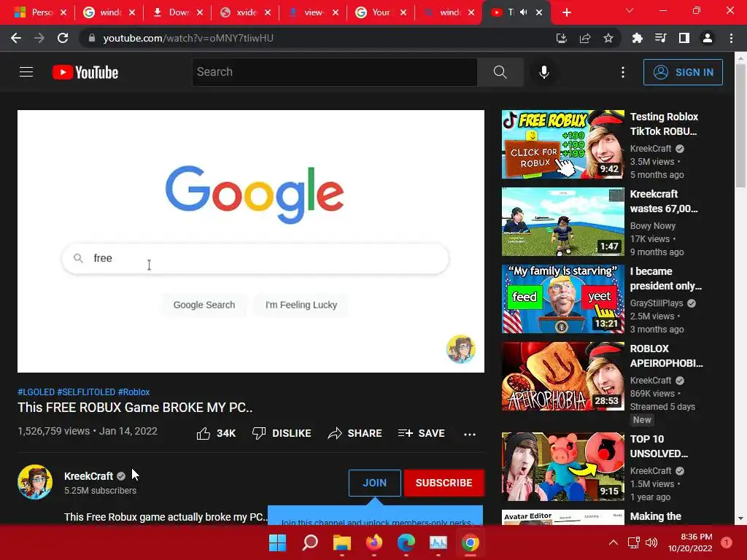Open 'Kreekcraft wastes 67,00...' thumbnail

[x=562, y=222]
